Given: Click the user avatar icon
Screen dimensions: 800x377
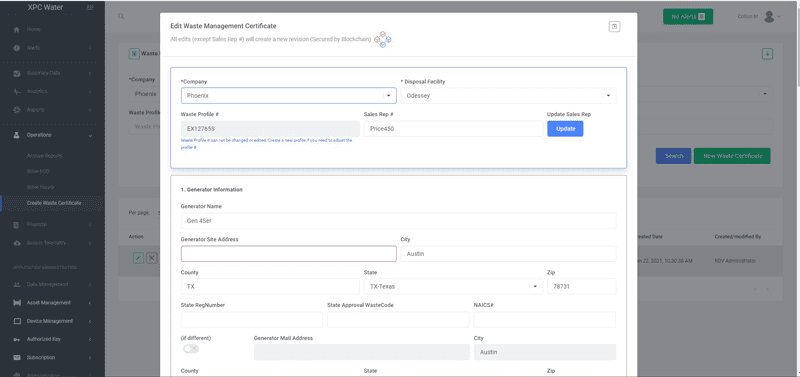Looking at the screenshot, I should point(769,17).
